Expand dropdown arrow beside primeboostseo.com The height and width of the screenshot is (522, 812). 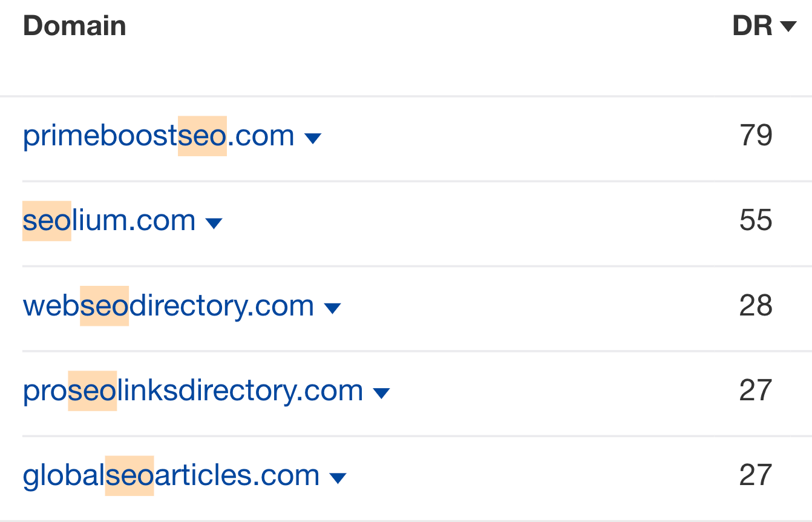[x=313, y=139]
